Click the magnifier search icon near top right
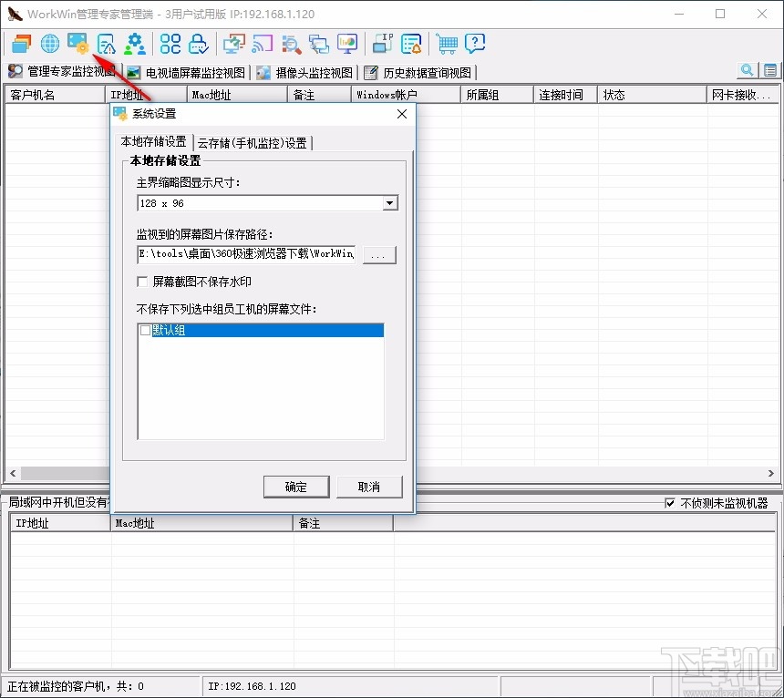 tap(747, 70)
